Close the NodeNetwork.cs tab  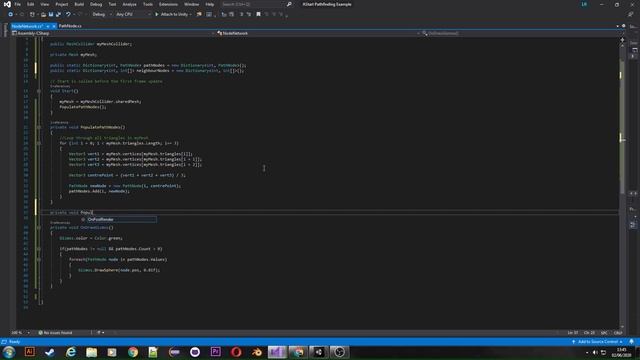[x=53, y=26]
